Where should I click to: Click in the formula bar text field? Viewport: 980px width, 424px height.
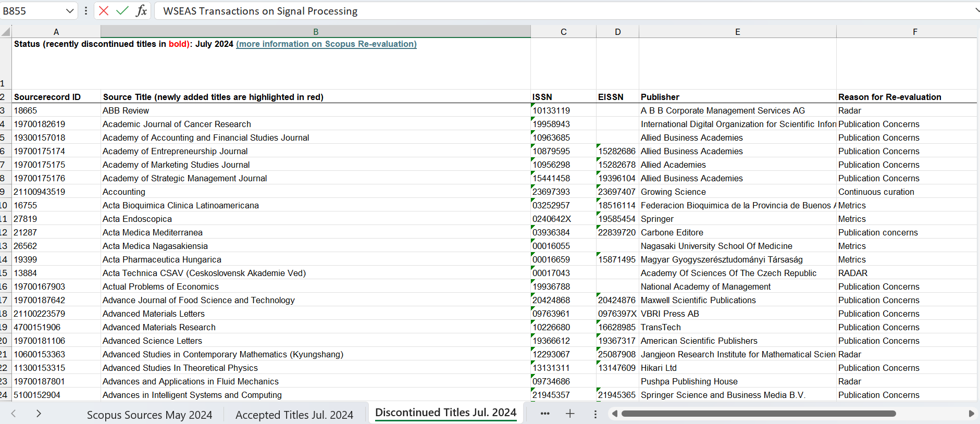pos(521,11)
